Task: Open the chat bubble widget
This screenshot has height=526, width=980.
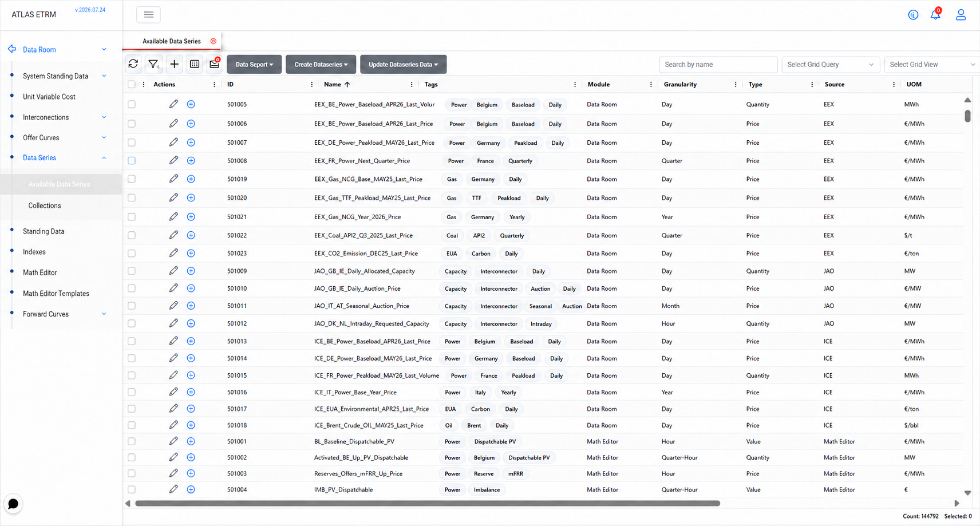Action: pos(13,504)
